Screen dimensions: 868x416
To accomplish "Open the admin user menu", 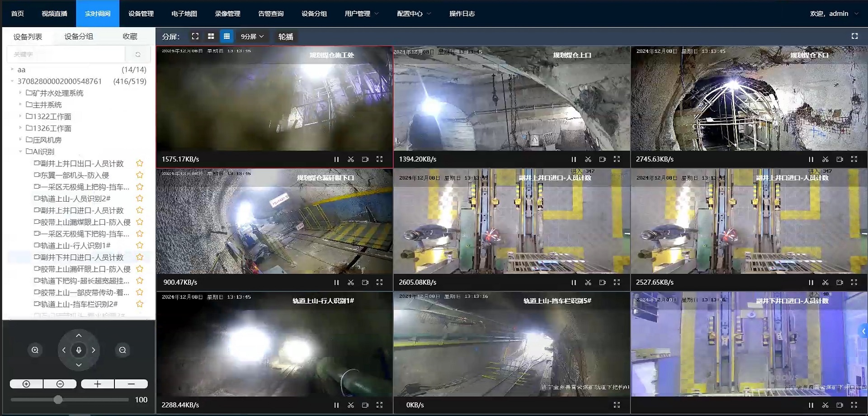I will coord(834,14).
